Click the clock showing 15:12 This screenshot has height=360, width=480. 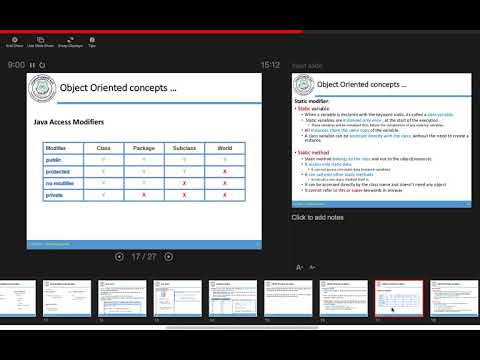pyautogui.click(x=270, y=65)
